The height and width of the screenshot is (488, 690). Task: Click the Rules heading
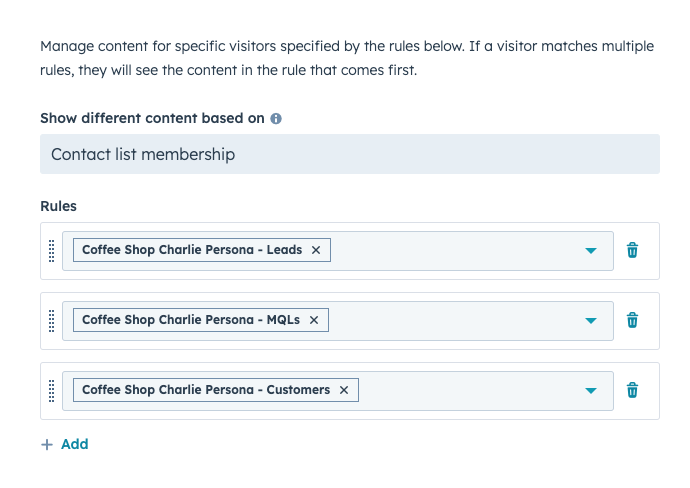coord(59,206)
